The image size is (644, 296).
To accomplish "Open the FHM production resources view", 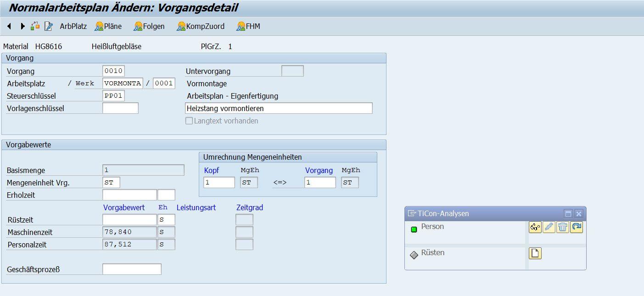I will 248,27.
